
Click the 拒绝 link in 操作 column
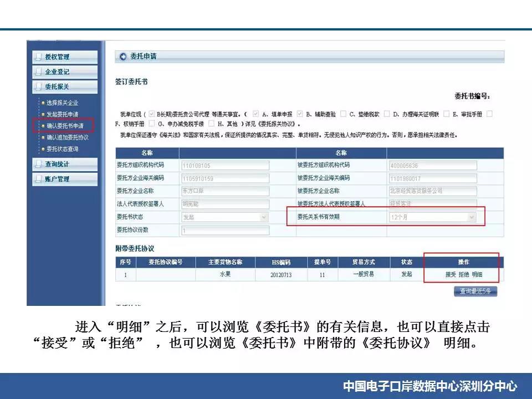pos(464,274)
